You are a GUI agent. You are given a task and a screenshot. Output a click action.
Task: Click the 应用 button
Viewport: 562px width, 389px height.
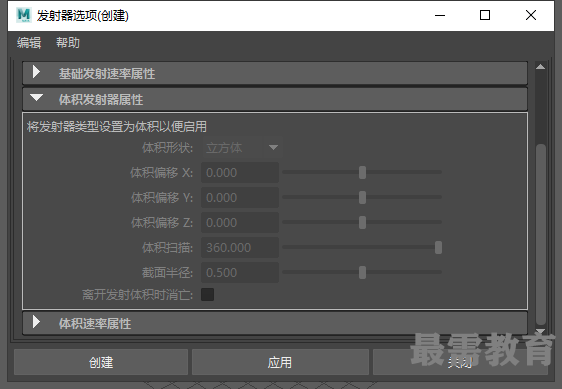pyautogui.click(x=280, y=362)
